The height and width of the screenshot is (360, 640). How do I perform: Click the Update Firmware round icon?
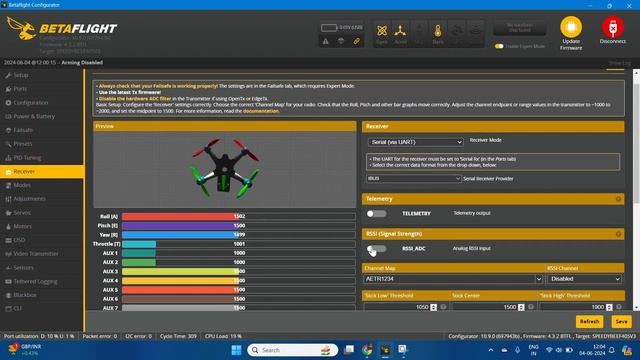pyautogui.click(x=571, y=27)
